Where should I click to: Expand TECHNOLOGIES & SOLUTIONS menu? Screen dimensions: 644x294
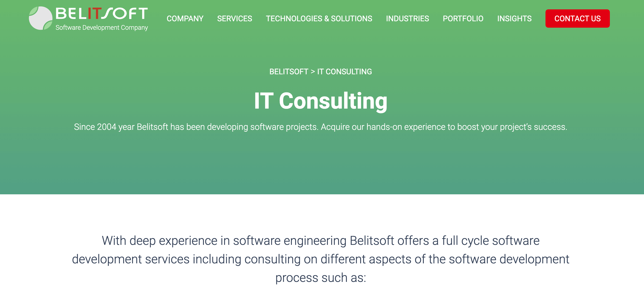(x=319, y=19)
